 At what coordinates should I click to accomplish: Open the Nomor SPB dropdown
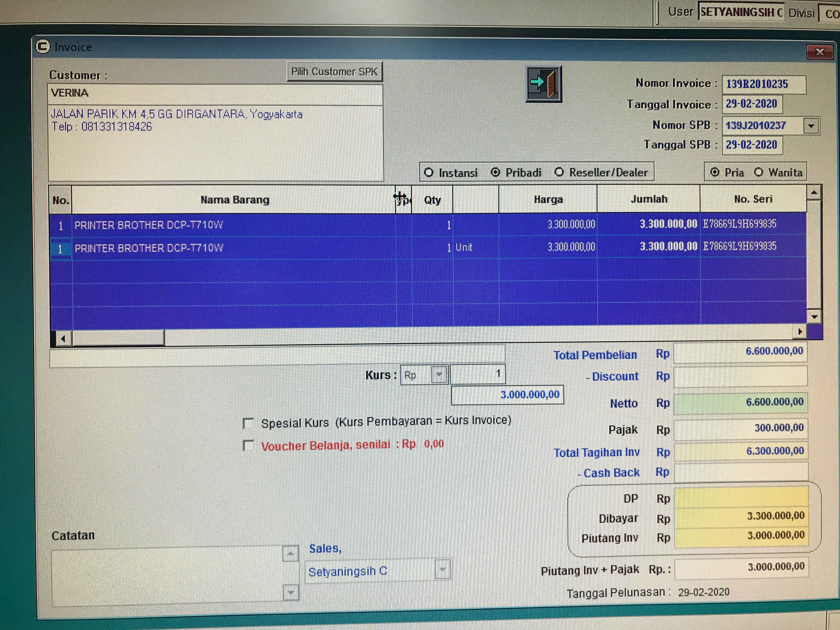pos(811,126)
